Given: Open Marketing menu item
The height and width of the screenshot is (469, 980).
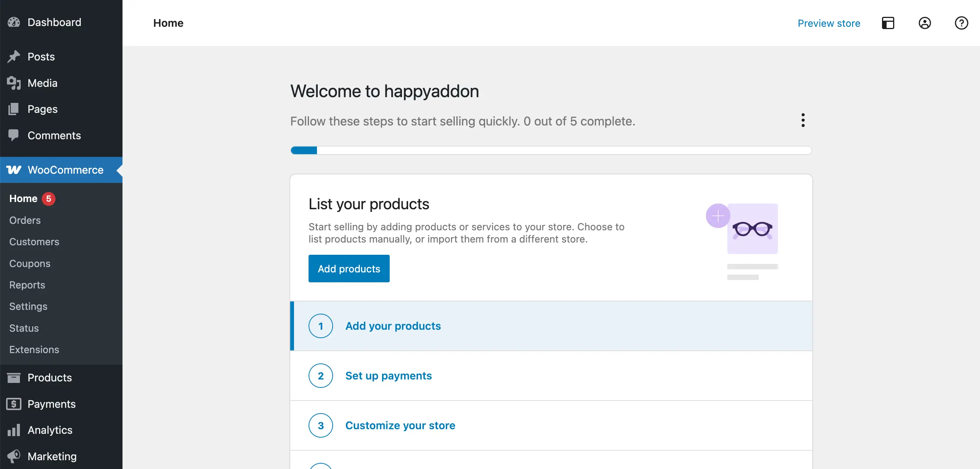Looking at the screenshot, I should (61, 456).
